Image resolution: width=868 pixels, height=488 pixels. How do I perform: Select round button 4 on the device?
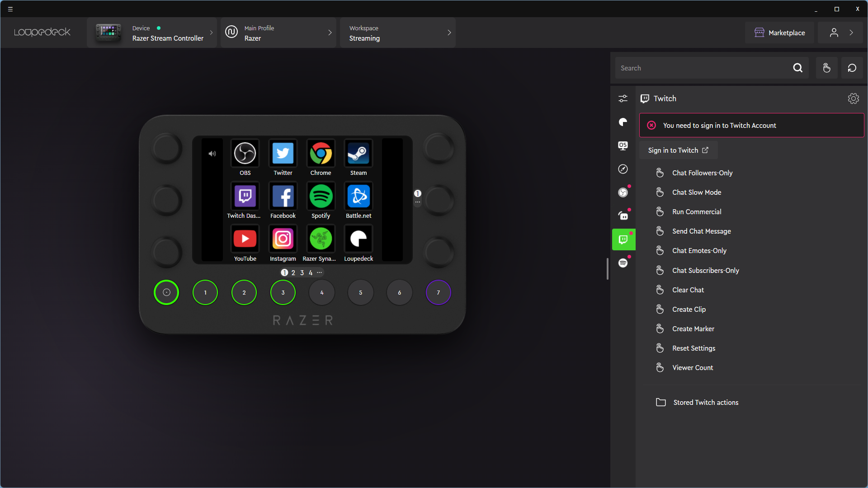click(x=322, y=292)
